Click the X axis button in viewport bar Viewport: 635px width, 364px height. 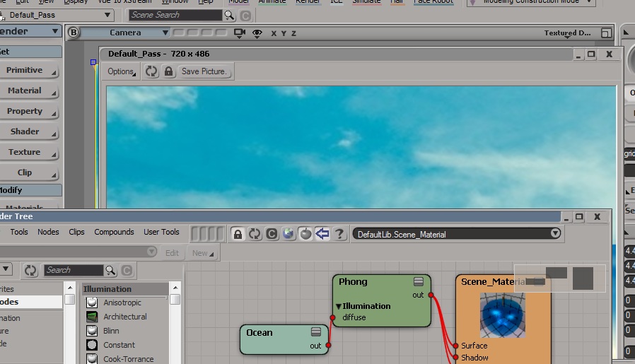(x=274, y=34)
